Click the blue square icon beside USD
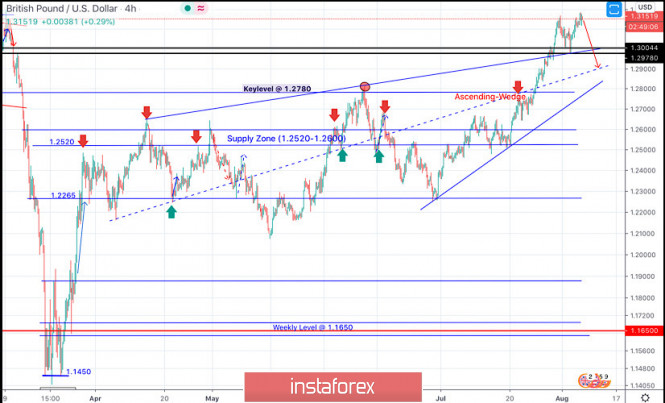 tap(617, 5)
